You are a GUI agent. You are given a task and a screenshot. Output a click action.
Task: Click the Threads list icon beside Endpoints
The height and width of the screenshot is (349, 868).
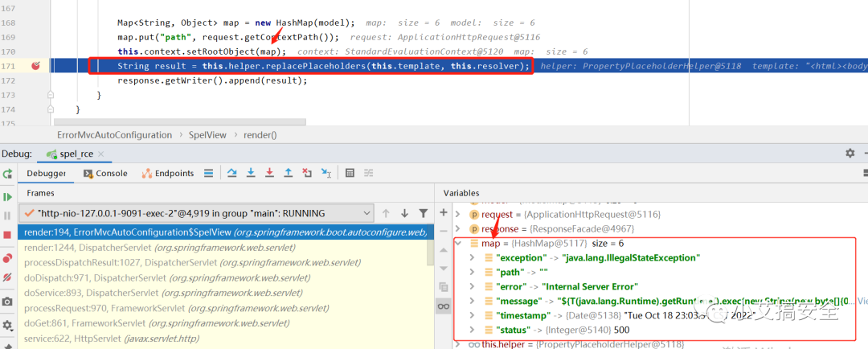click(x=208, y=173)
